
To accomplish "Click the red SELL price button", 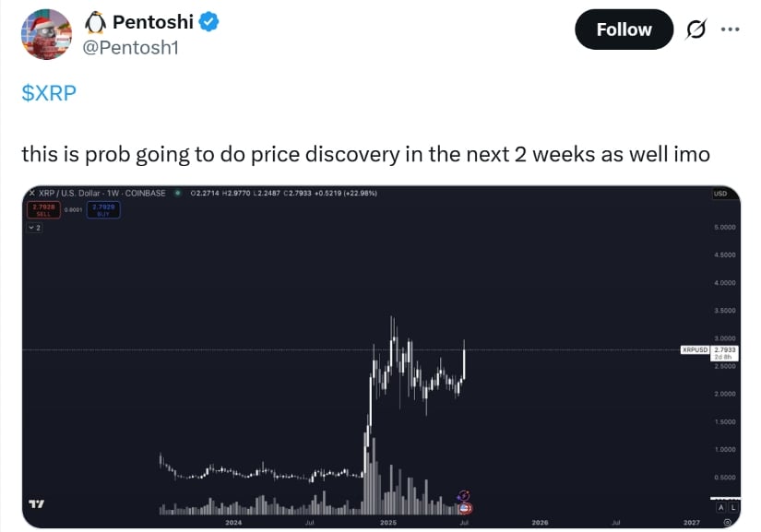I will point(43,210).
